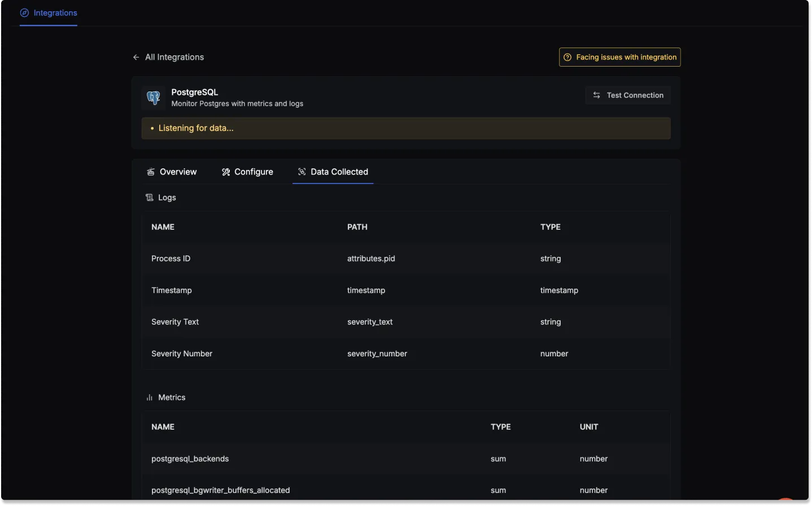The height and width of the screenshot is (506, 812).
Task: Go back via the All Integrations arrow
Action: (x=136, y=57)
